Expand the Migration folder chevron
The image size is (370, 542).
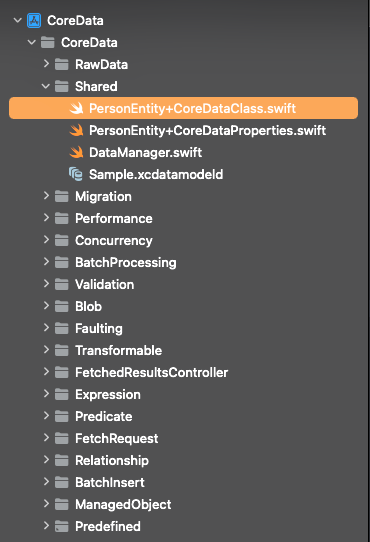[46, 196]
